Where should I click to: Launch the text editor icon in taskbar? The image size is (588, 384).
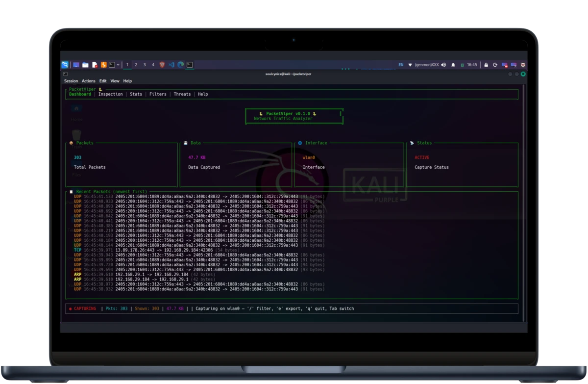click(x=95, y=65)
